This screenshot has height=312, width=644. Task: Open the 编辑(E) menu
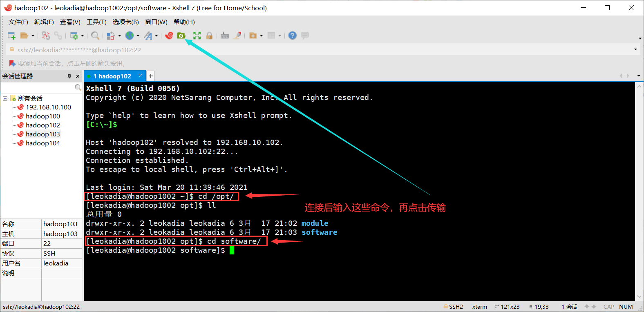[x=44, y=22]
